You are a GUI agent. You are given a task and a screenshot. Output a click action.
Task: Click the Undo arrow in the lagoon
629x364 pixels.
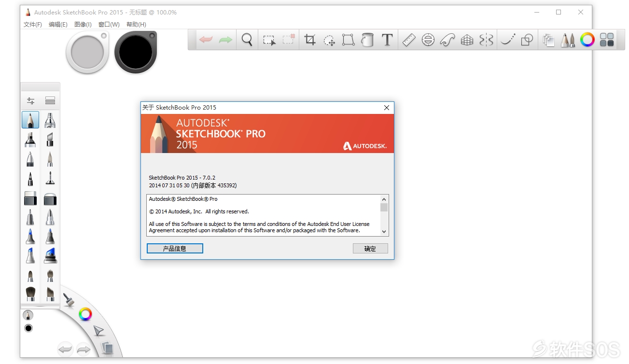coord(65,349)
